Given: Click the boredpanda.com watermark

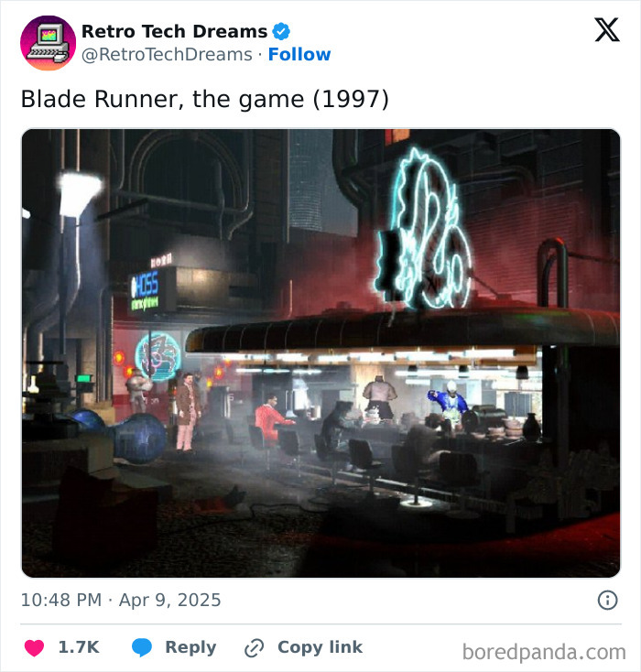Looking at the screenshot, I should (544, 652).
